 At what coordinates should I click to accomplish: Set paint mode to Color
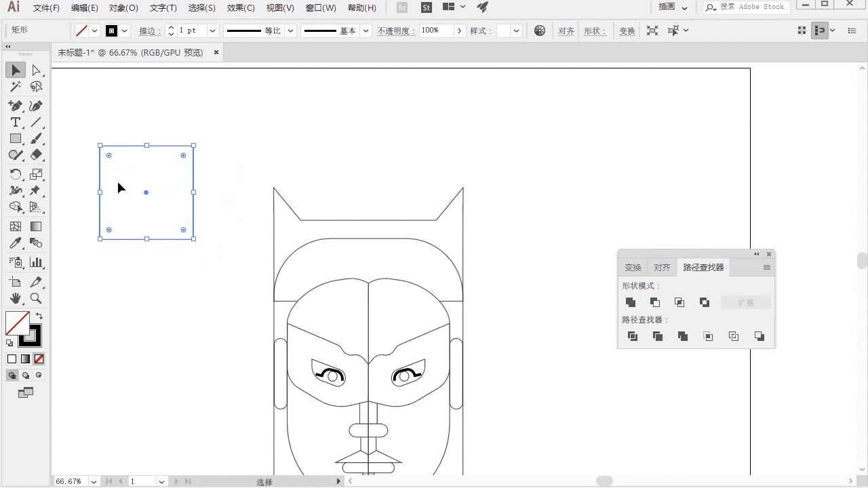(x=12, y=359)
